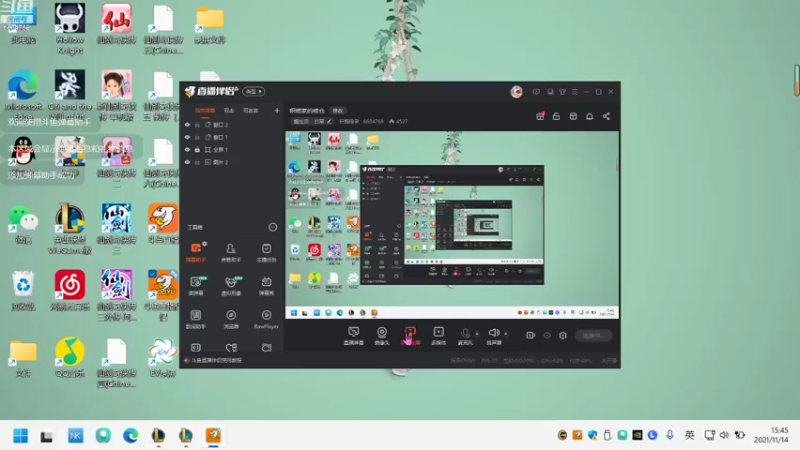Image resolution: width=800 pixels, height=450 pixels.
Task: Lock the 窗口2 source
Action: (x=197, y=124)
